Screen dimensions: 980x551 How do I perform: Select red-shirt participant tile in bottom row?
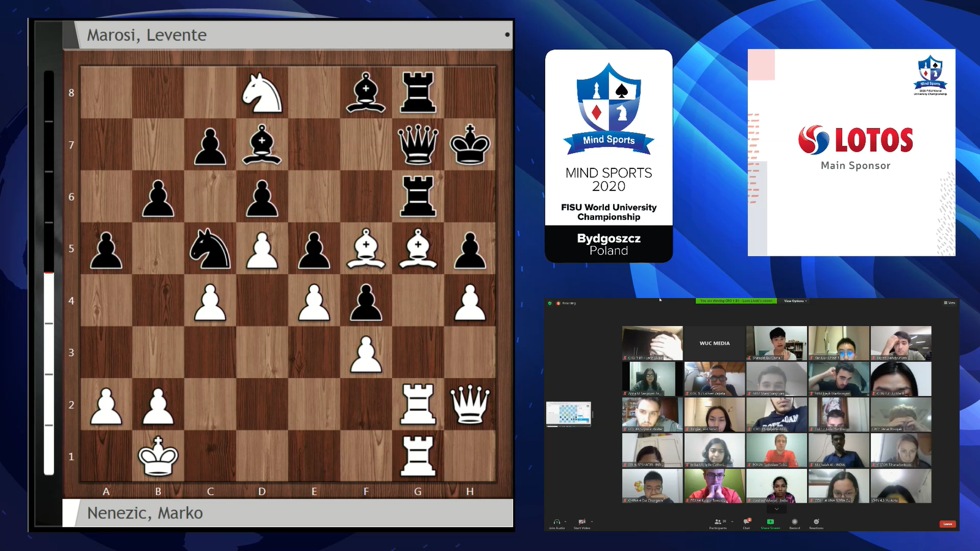(x=714, y=485)
